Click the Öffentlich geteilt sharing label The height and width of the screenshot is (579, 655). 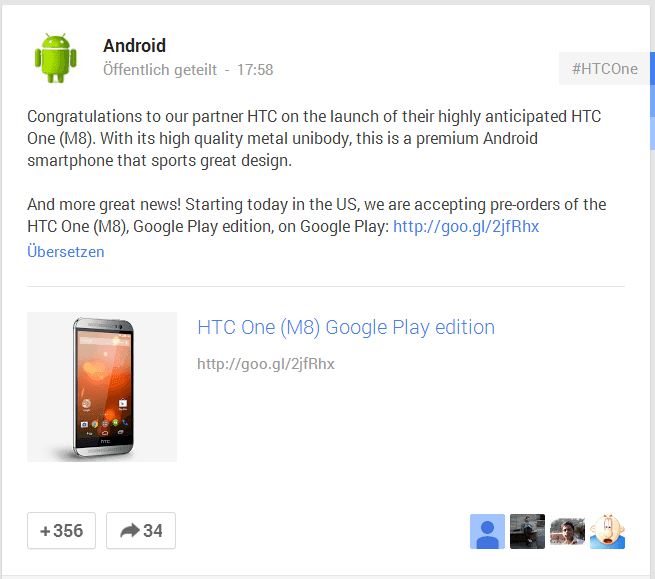[x=160, y=70]
